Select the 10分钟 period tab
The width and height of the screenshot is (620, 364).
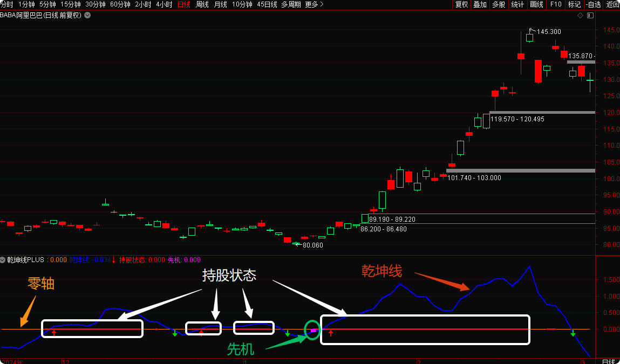242,4
